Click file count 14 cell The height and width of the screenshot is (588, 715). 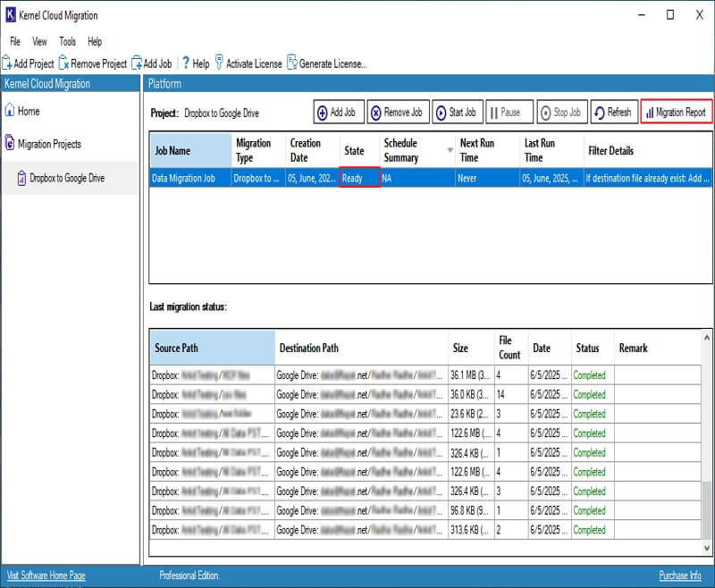[x=511, y=394]
